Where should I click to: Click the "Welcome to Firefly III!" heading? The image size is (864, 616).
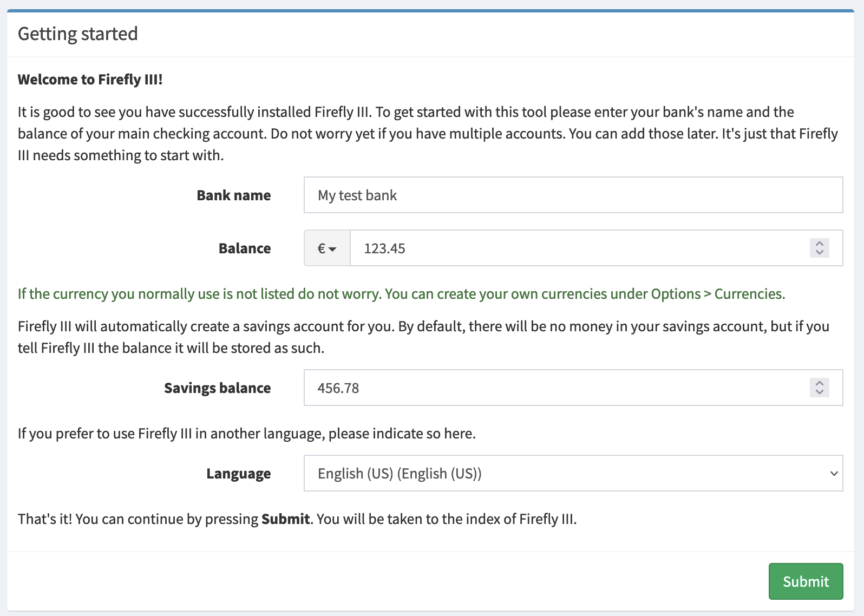pos(90,80)
